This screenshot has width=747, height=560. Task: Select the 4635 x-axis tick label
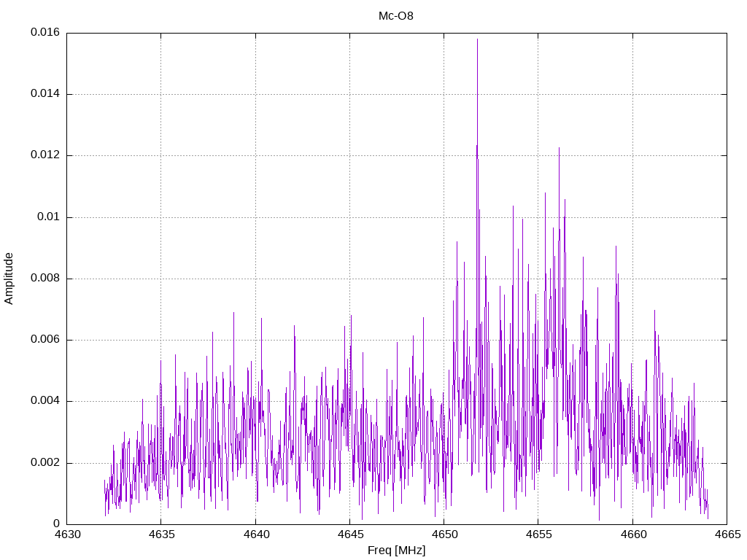[x=161, y=534]
